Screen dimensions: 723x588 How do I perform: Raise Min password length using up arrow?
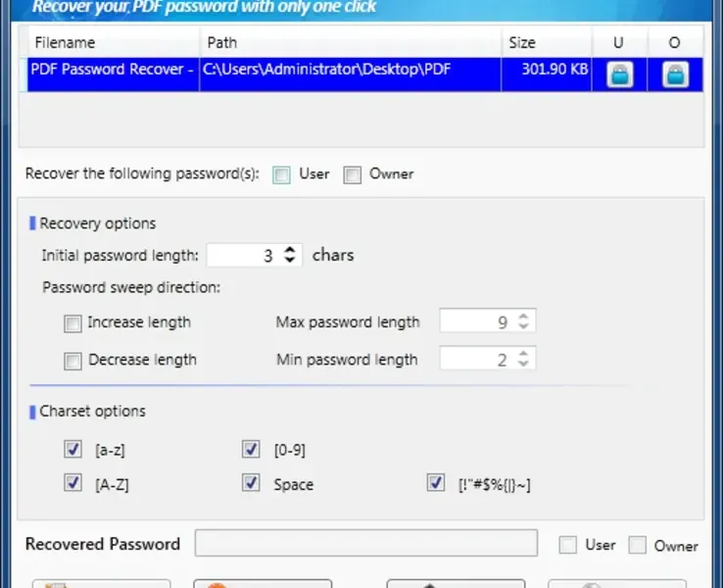click(523, 354)
